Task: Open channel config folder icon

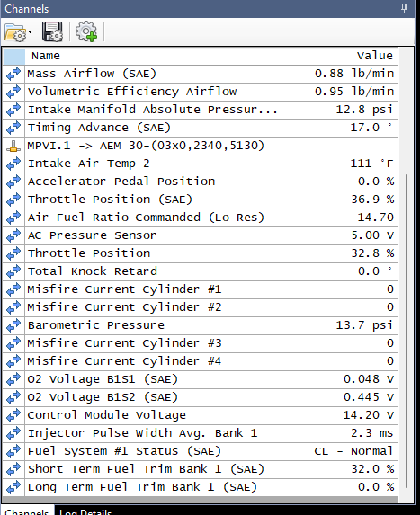Action: point(15,32)
